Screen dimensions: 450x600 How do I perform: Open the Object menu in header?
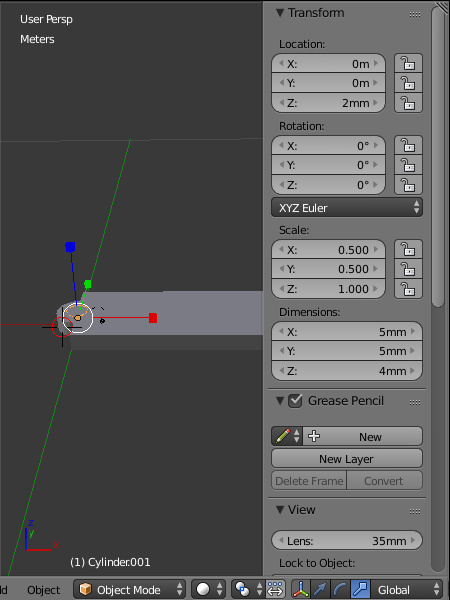coord(44,590)
